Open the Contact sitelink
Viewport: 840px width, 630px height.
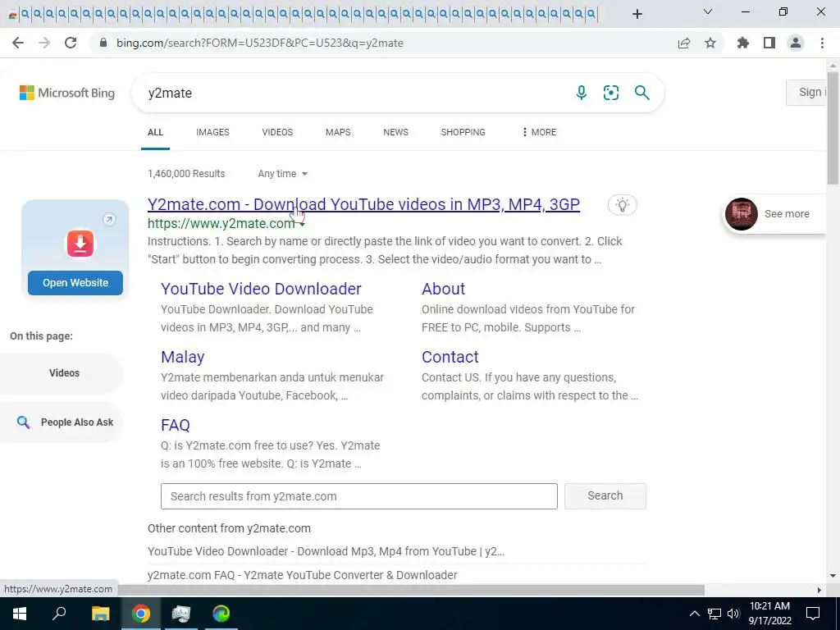click(450, 357)
